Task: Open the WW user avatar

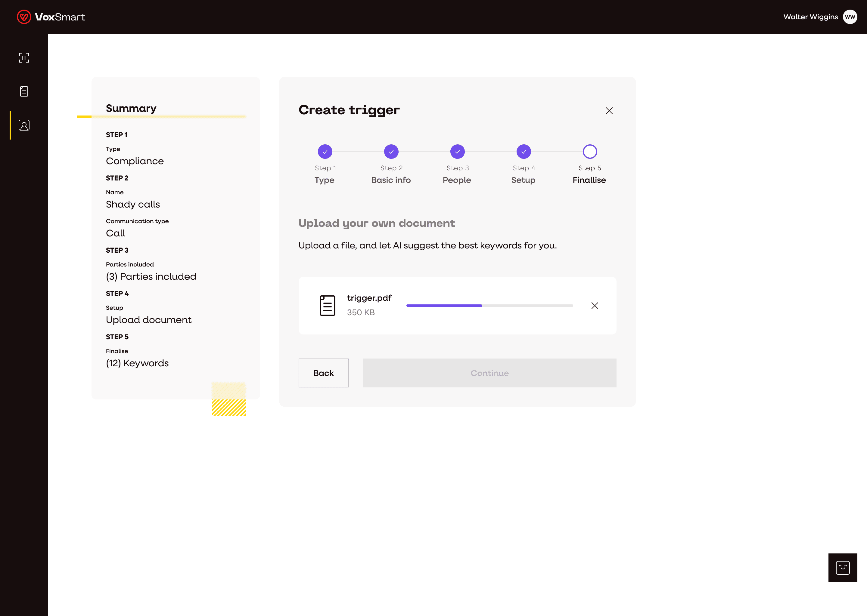Action: pos(850,17)
